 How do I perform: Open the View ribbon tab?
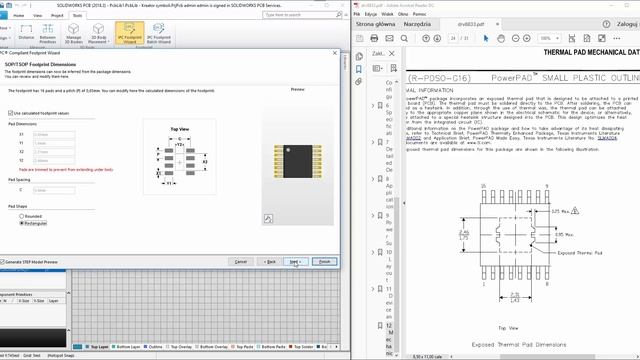(38, 16)
